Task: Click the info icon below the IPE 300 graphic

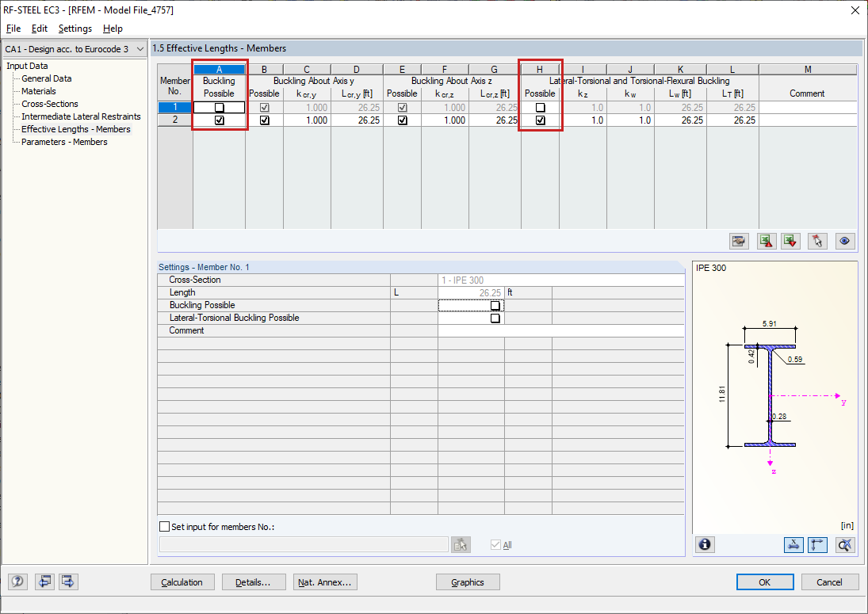Action: click(x=705, y=544)
